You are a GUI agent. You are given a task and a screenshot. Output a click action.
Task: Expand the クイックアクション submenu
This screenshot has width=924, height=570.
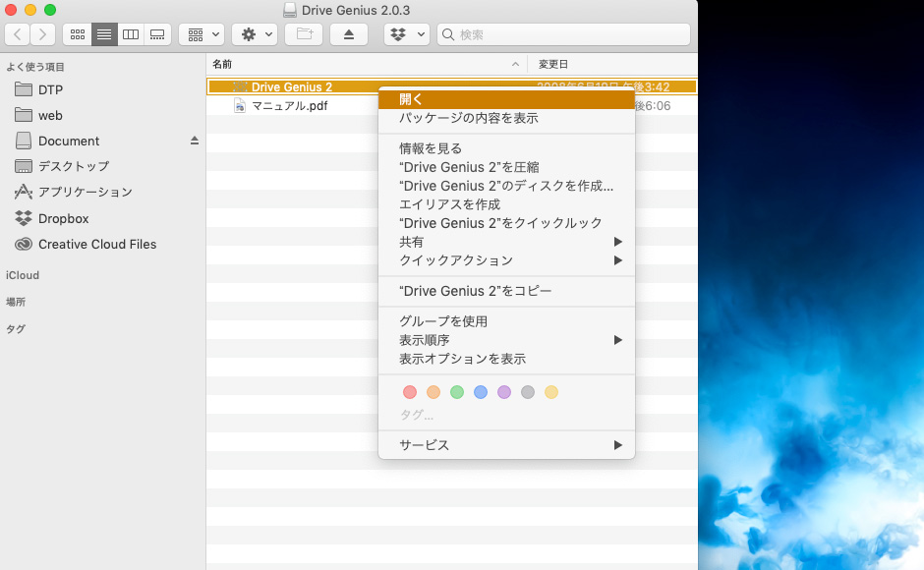tap(507, 260)
